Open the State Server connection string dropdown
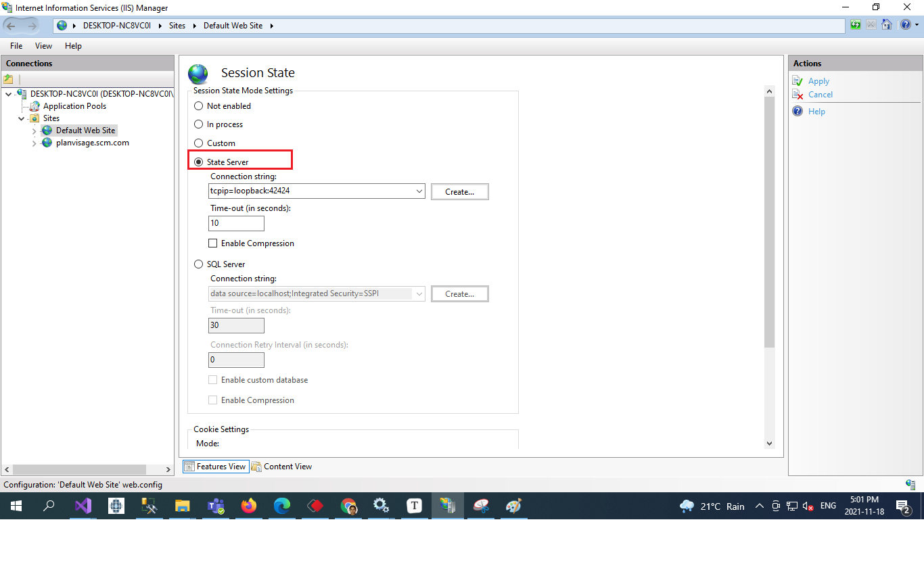 pyautogui.click(x=419, y=191)
